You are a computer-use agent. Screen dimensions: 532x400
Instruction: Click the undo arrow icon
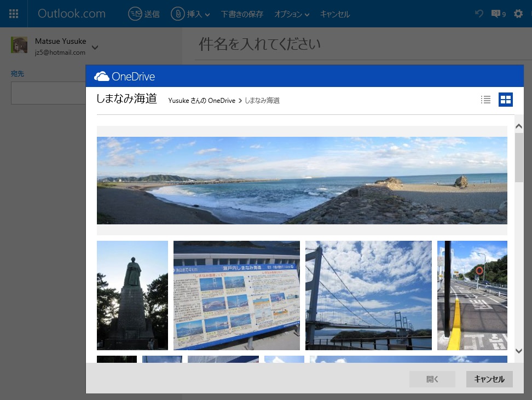[479, 14]
